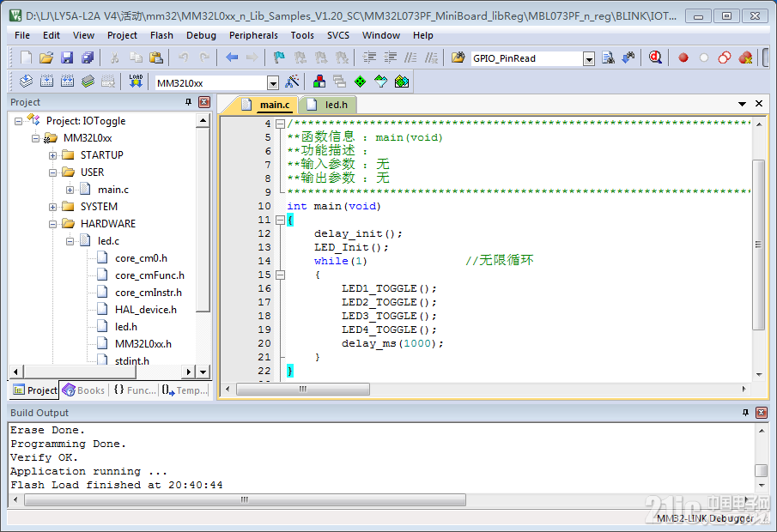This screenshot has width=777, height=532.
Task: Cut the selection with the scissors icon
Action: coord(114,58)
